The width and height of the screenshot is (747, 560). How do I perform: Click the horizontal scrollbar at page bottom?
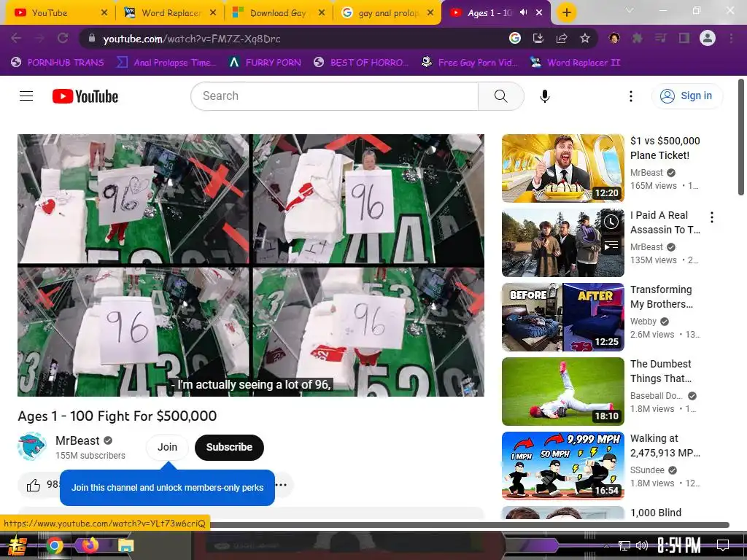click(469, 525)
